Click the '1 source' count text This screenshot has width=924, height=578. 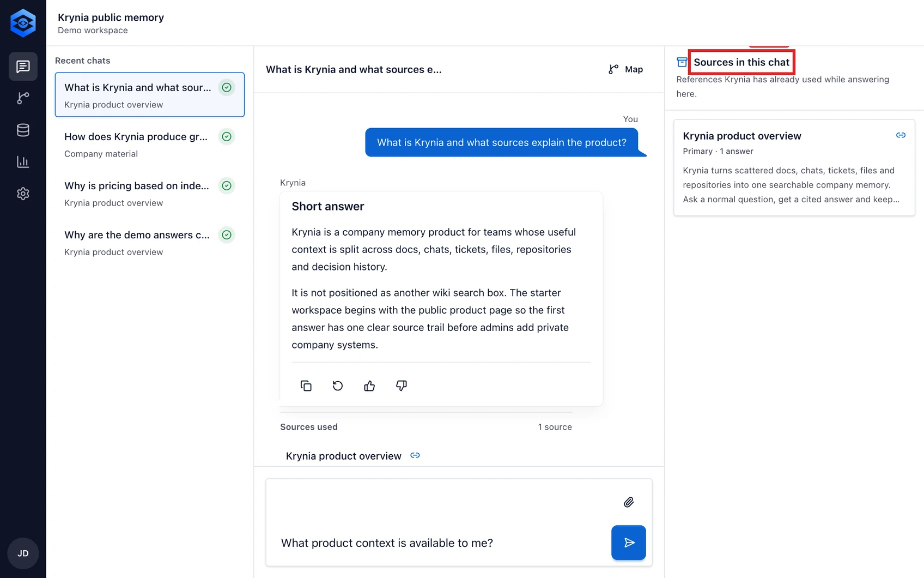click(555, 427)
